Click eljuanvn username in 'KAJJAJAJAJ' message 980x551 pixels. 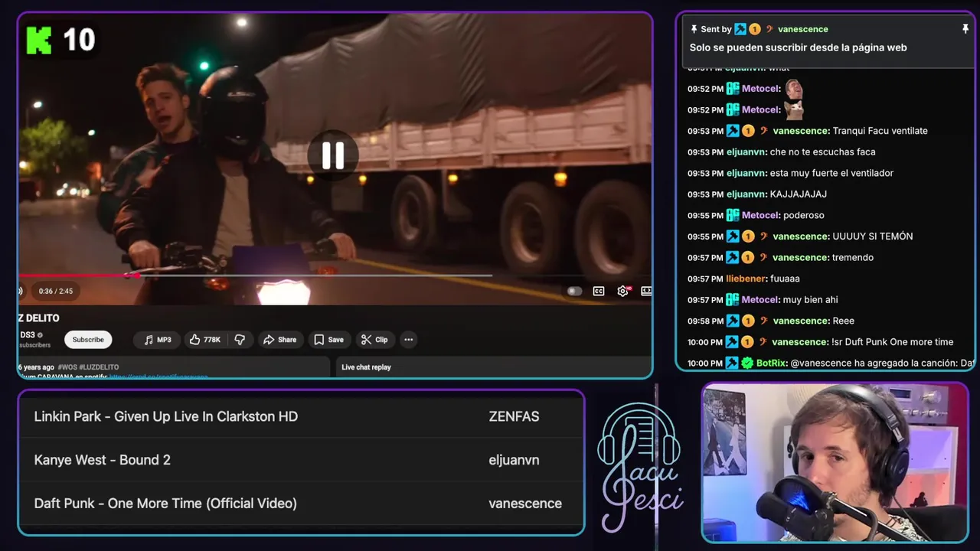(746, 194)
